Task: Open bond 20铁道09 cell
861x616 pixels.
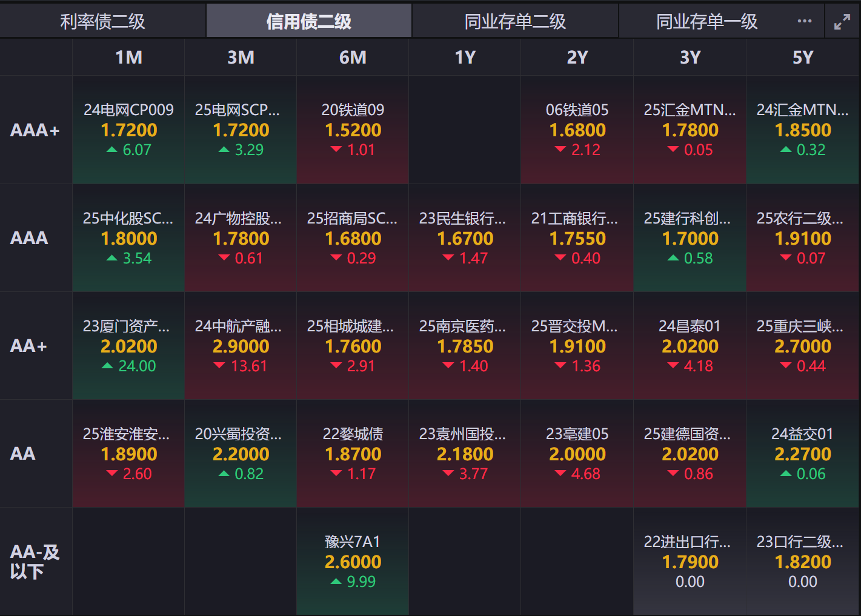Action: coord(353,130)
